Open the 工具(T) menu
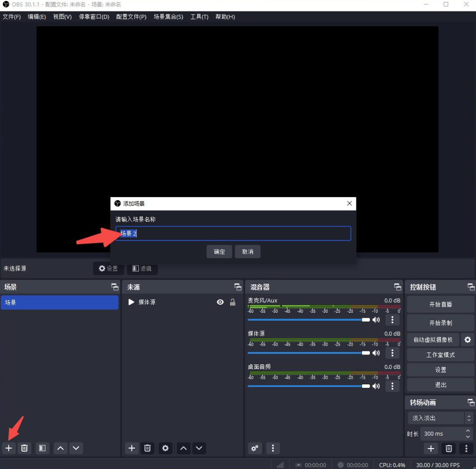The height and width of the screenshot is (469, 476). [199, 17]
